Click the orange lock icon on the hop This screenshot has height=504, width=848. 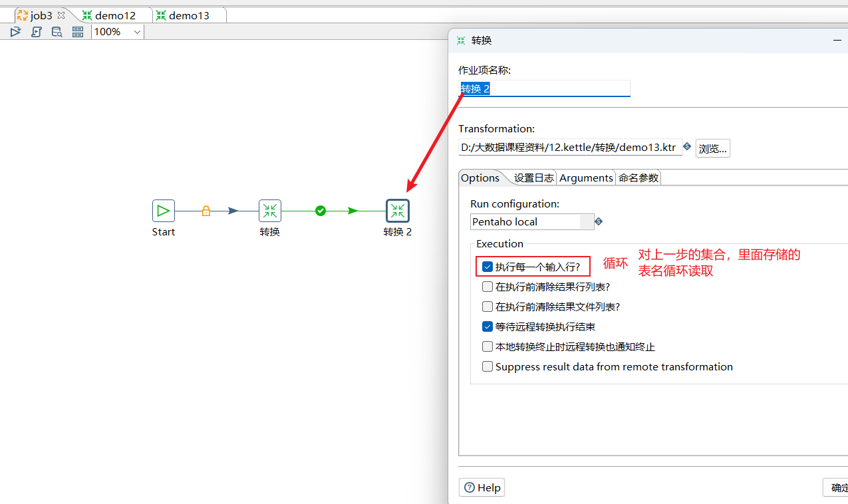coord(206,211)
